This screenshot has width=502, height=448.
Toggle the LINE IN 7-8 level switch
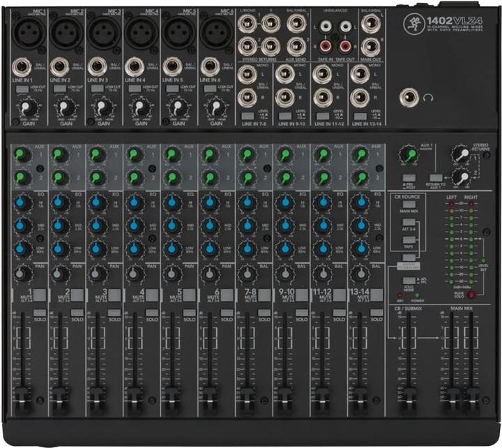point(247,116)
